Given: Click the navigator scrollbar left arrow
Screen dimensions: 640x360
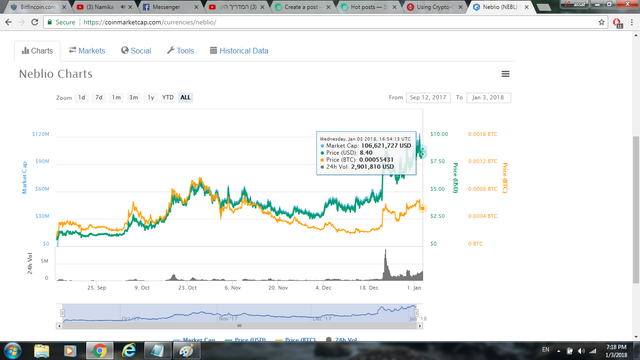Looking at the screenshot, I should pos(59,326).
